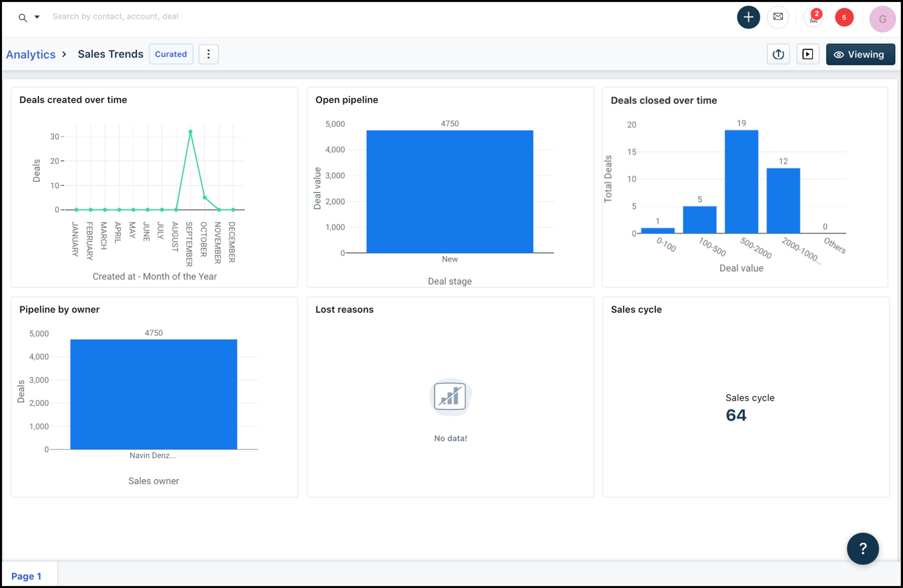Click the 0-100 bar with 1 deal
This screenshot has height=588, width=903.
(658, 231)
